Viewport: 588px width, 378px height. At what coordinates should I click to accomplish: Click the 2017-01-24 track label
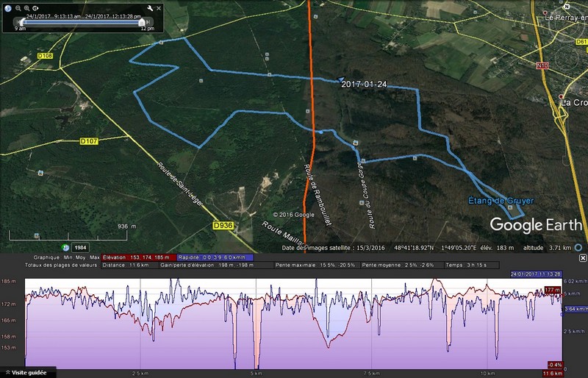point(364,85)
